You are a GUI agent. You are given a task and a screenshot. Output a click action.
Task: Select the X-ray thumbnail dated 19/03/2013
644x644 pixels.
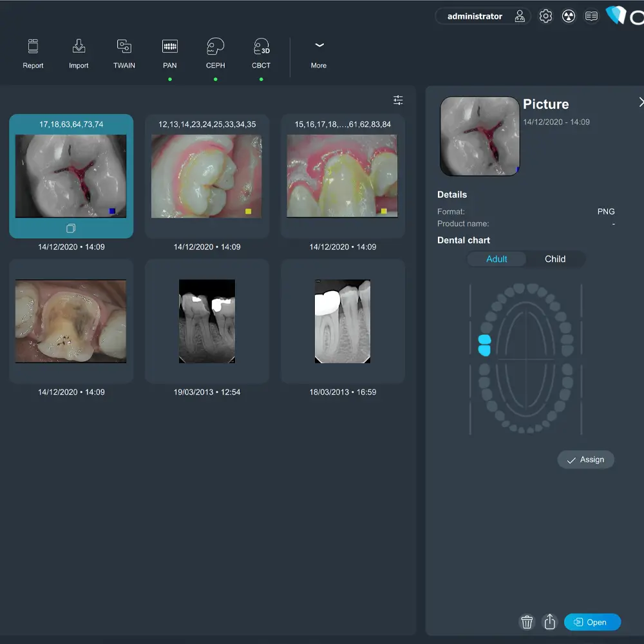207,321
